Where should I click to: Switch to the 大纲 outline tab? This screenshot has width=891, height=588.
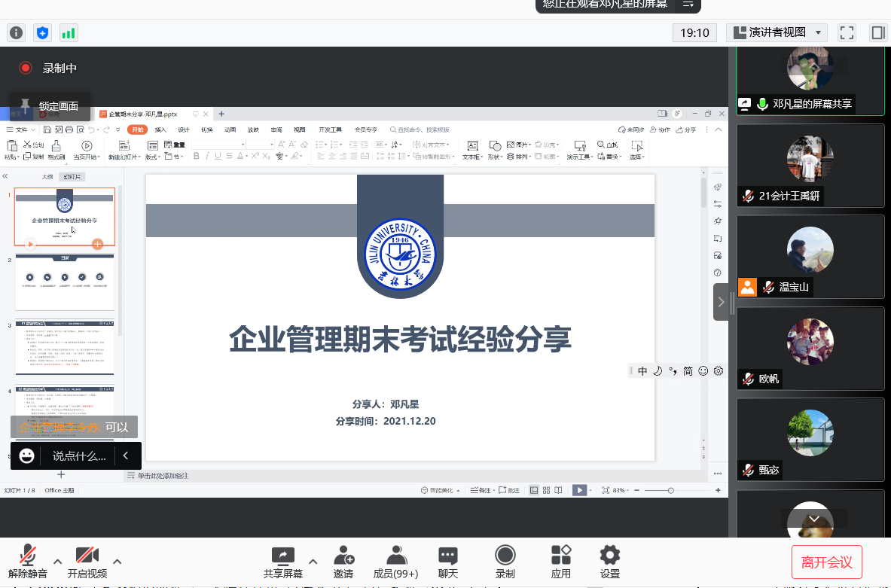[x=47, y=177]
